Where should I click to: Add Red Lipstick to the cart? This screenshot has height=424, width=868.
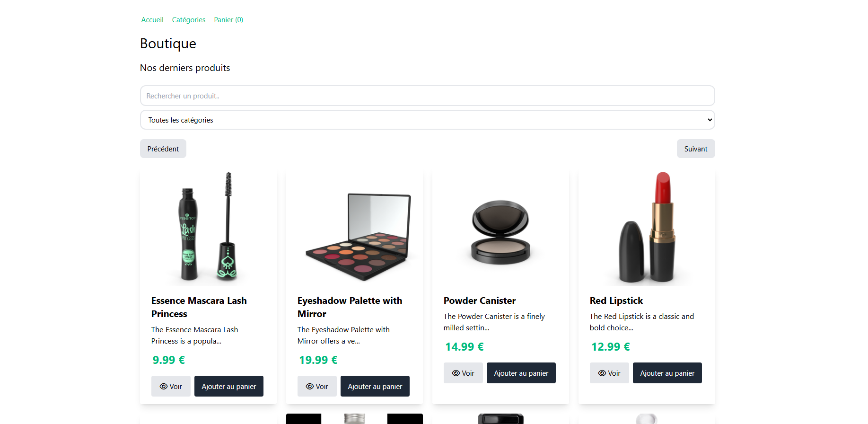[x=667, y=373]
